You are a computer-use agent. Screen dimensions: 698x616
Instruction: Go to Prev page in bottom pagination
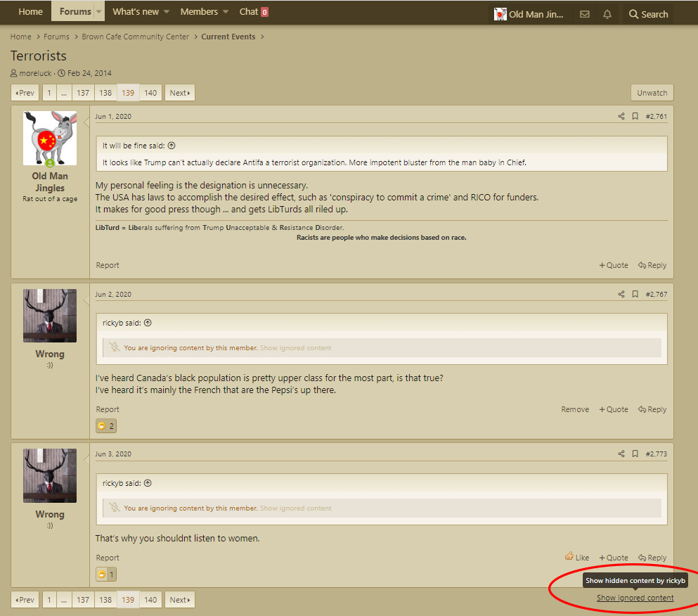(x=25, y=600)
